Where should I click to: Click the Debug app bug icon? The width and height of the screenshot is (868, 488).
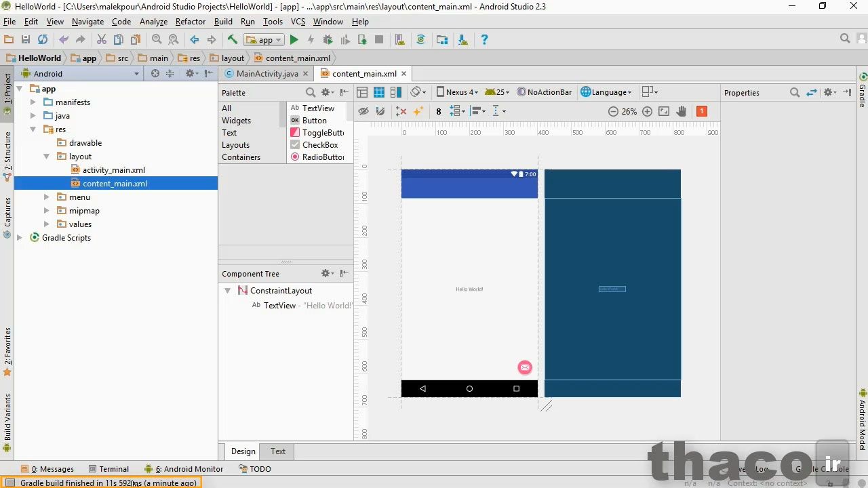coord(328,40)
